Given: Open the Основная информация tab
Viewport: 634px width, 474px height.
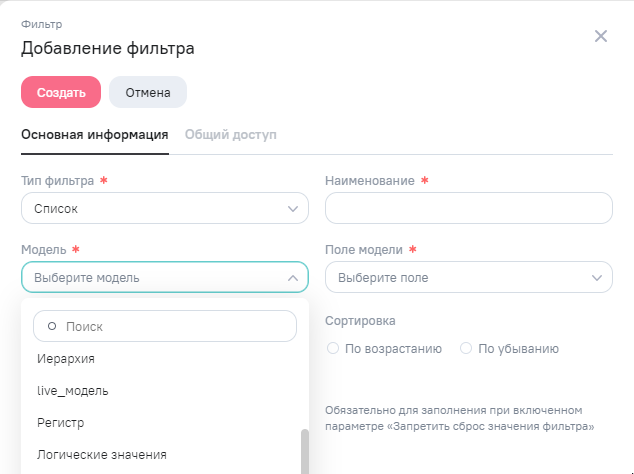Looking at the screenshot, I should [94, 134].
